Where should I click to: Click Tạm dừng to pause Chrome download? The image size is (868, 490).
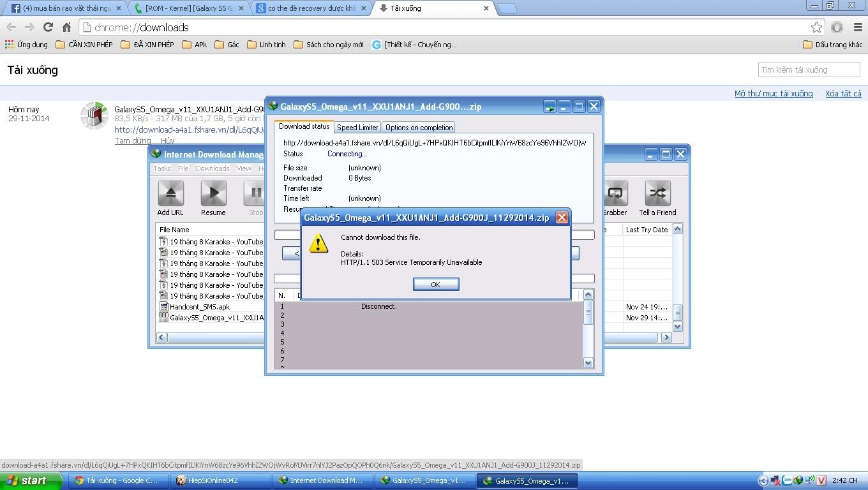tap(133, 141)
